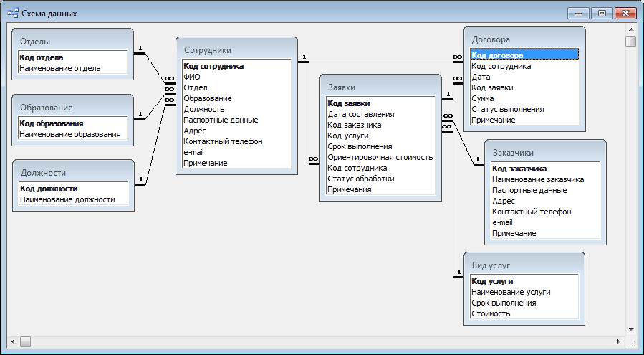Click the horizontal scrollbar right arrow
Viewport: 644px width, 355px height.
coord(618,341)
